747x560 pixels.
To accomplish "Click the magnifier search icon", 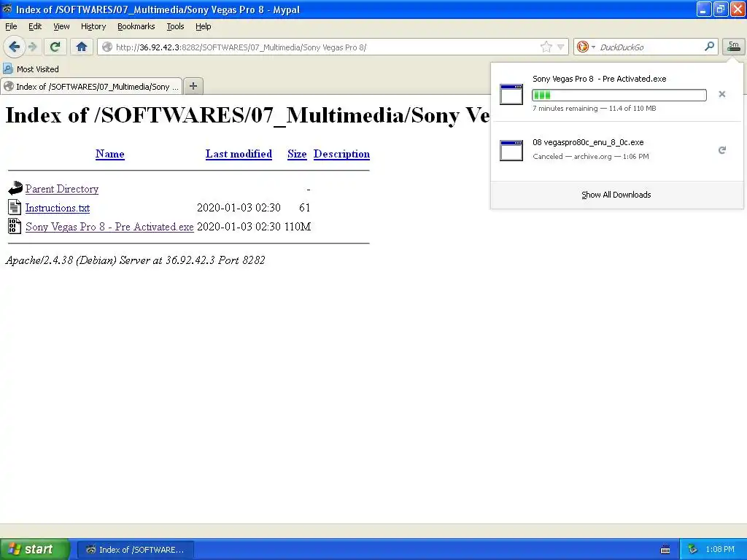I will point(709,46).
